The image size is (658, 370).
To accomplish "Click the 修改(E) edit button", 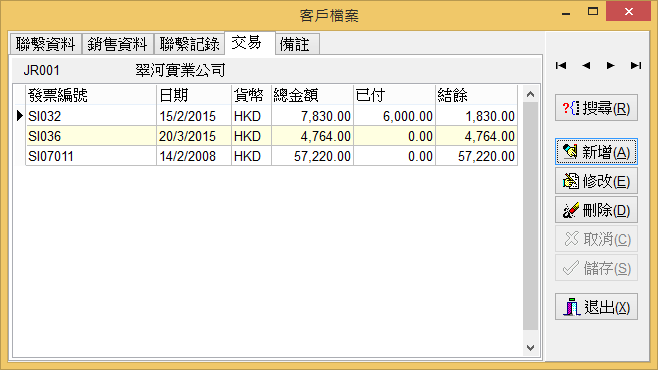I will coord(596,181).
